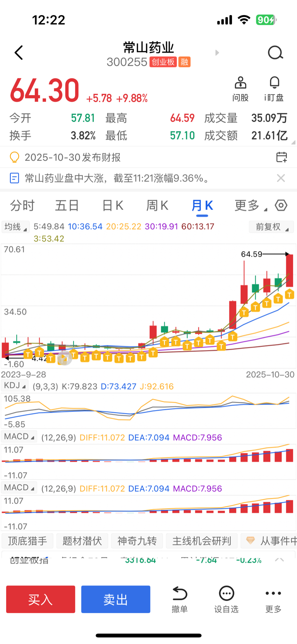Select the 月K chart tab
The width and height of the screenshot is (297, 644).
[202, 205]
